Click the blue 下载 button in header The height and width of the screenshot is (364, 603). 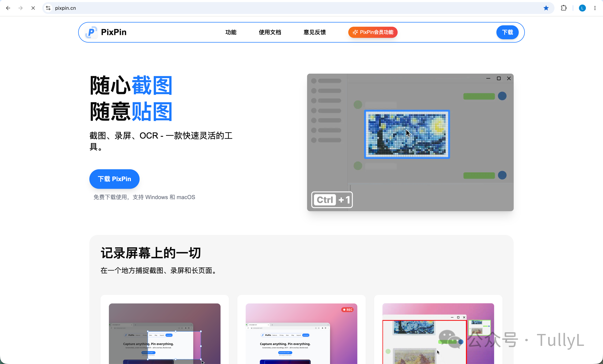(x=507, y=32)
